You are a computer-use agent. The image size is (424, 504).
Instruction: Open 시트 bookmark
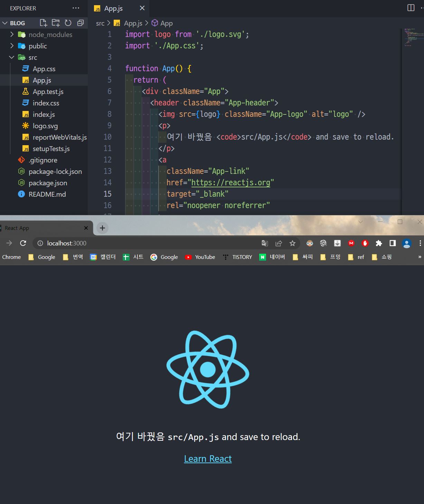(133, 257)
